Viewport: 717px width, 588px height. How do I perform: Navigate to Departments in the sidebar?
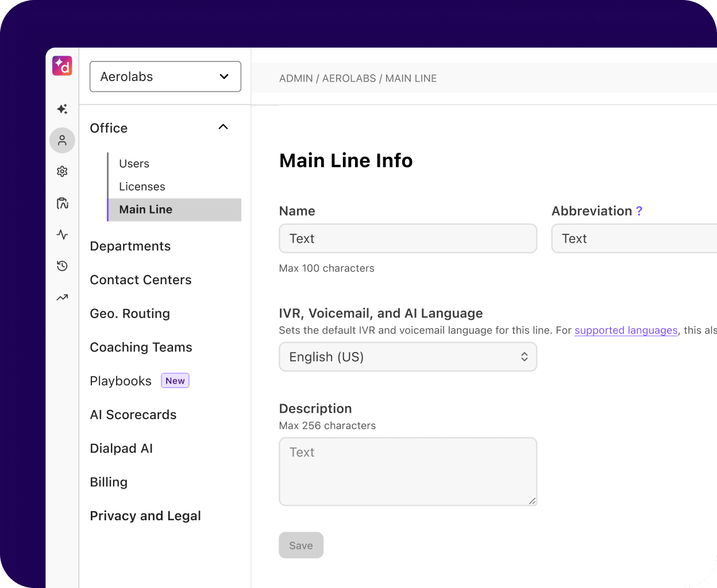coord(130,246)
